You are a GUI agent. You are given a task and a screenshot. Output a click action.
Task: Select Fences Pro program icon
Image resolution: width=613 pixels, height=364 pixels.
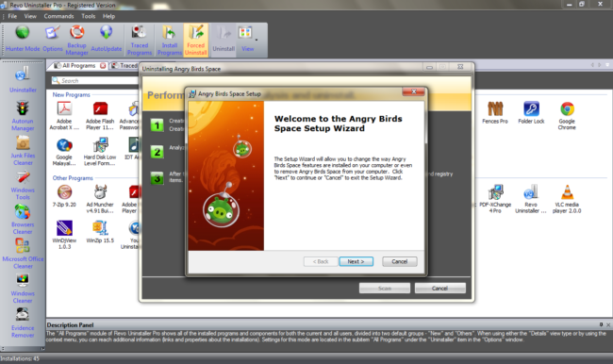495,112
